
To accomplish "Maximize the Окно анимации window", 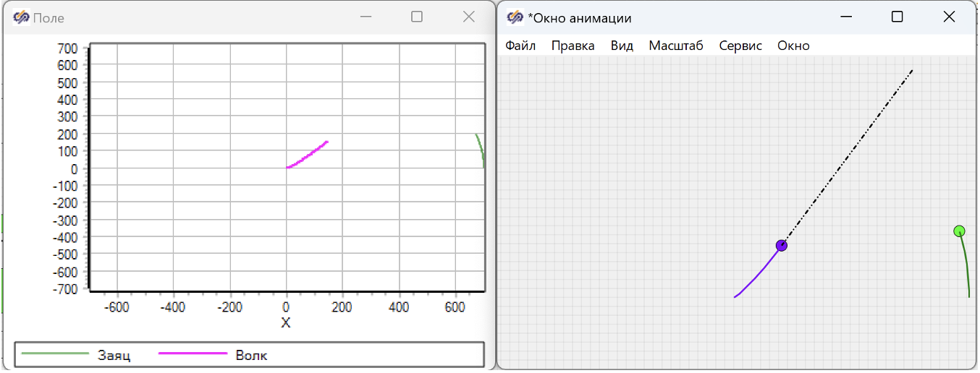I will coord(897,17).
